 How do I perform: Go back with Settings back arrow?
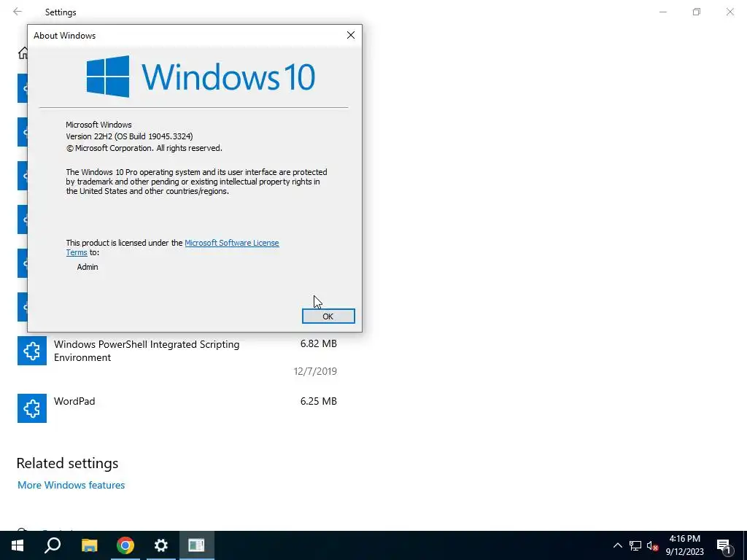pos(18,12)
